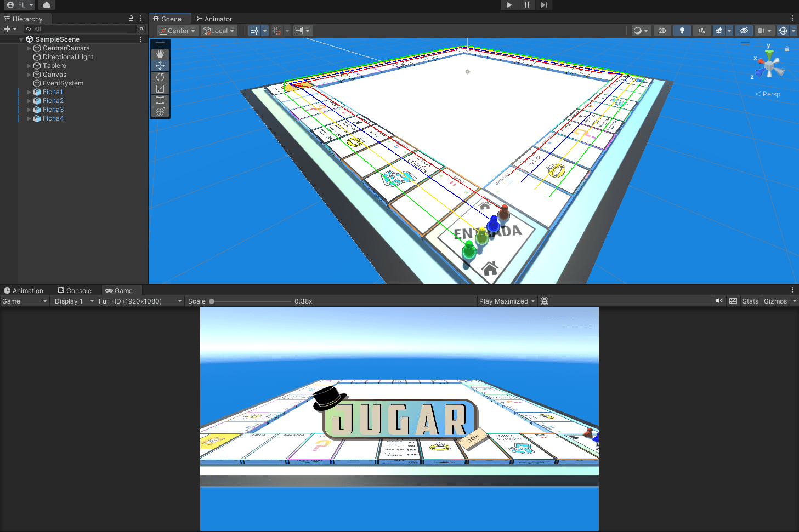Open the cloud services icon
Image resolution: width=799 pixels, height=532 pixels.
click(x=47, y=5)
